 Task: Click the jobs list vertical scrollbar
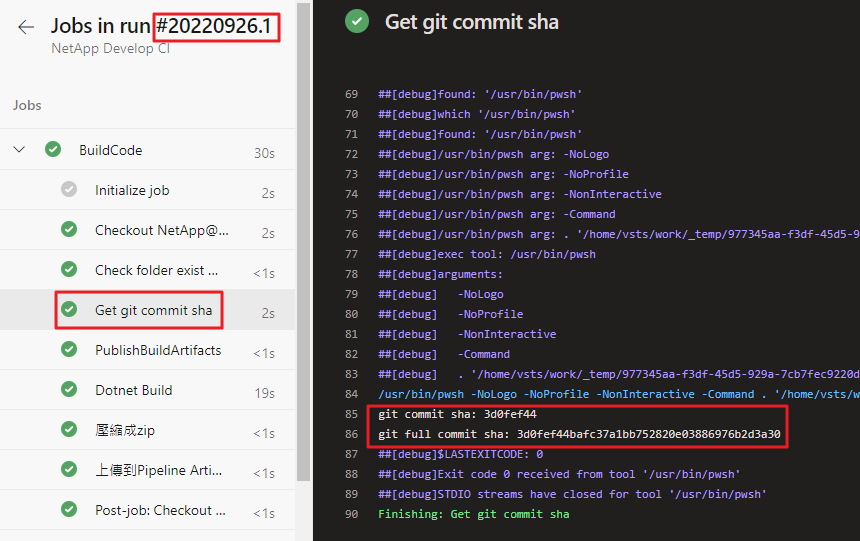(x=304, y=241)
